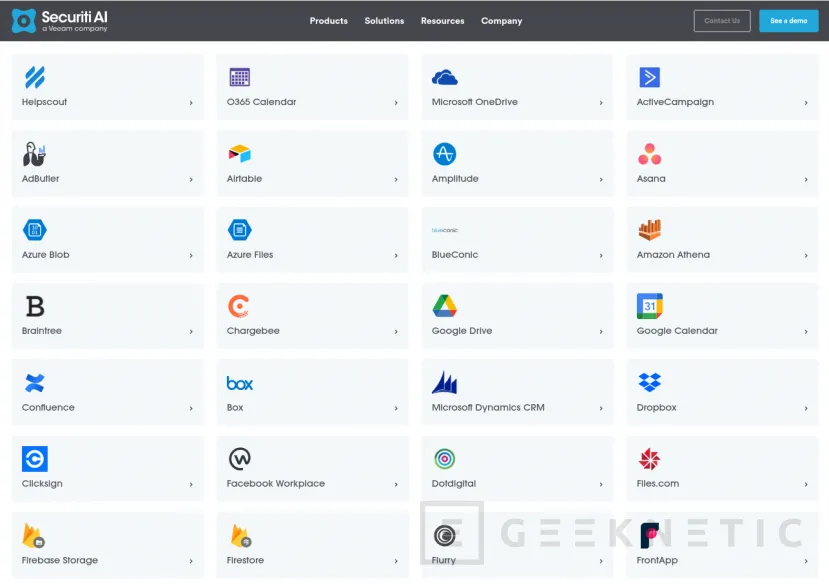Click the Dropbox logo icon
This screenshot has width=829, height=584.
point(649,382)
